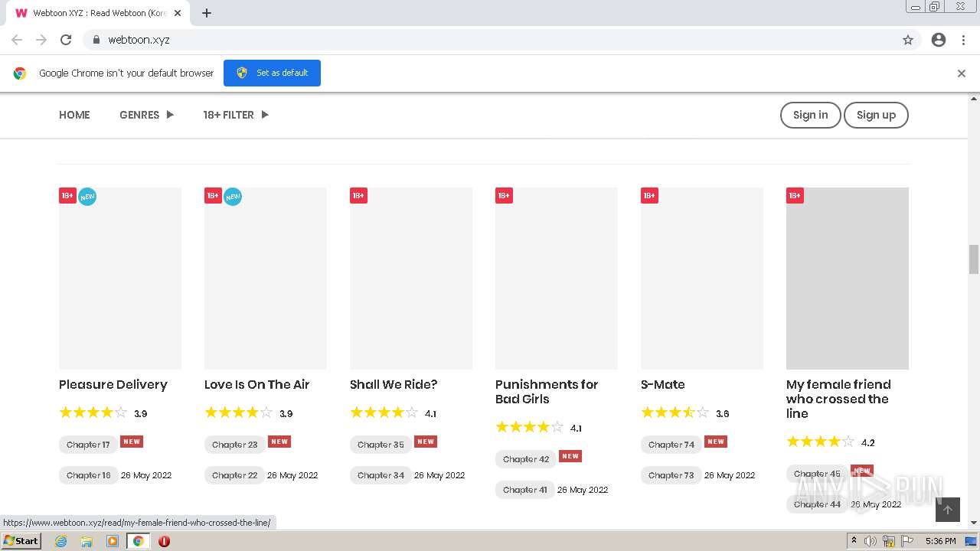The image size is (980, 551).
Task: Select the Webtoon XYZ browser tab
Action: 100,13
